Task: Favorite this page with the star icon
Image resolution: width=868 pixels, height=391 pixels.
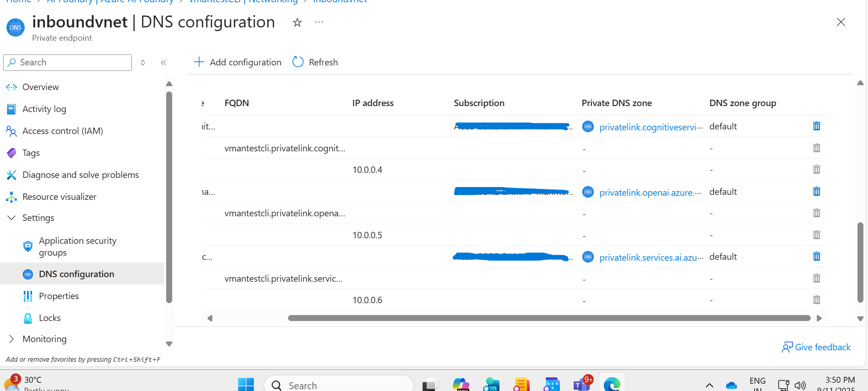Action: [297, 22]
